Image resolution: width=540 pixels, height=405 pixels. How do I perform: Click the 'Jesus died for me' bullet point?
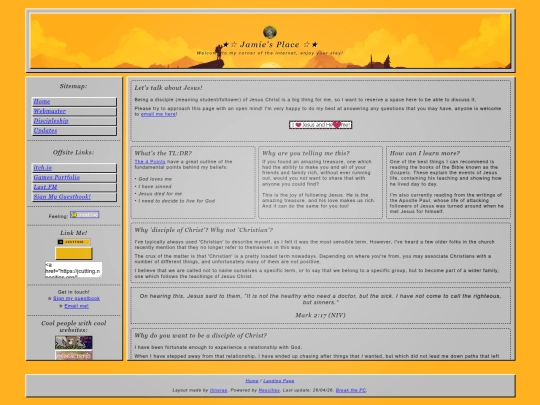160,194
